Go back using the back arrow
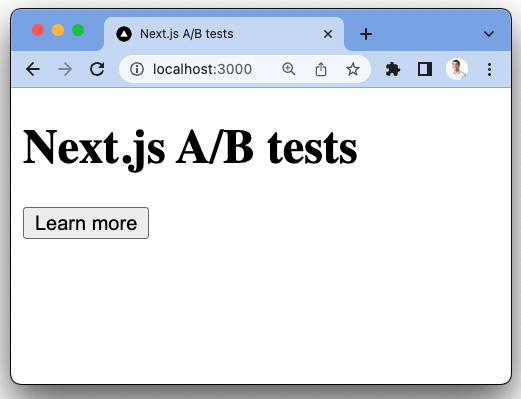Screen dimensions: 521x399 [x=33, y=69]
